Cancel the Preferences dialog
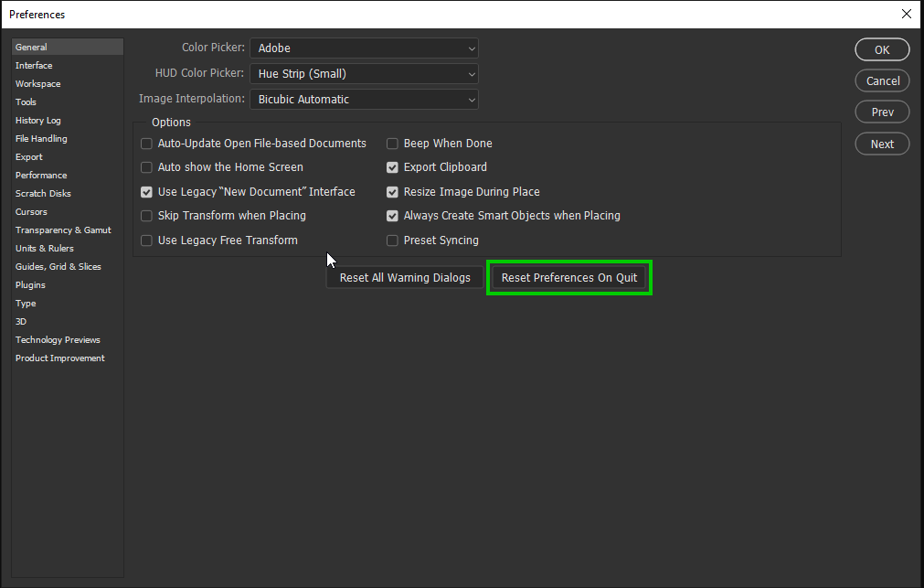 click(881, 80)
